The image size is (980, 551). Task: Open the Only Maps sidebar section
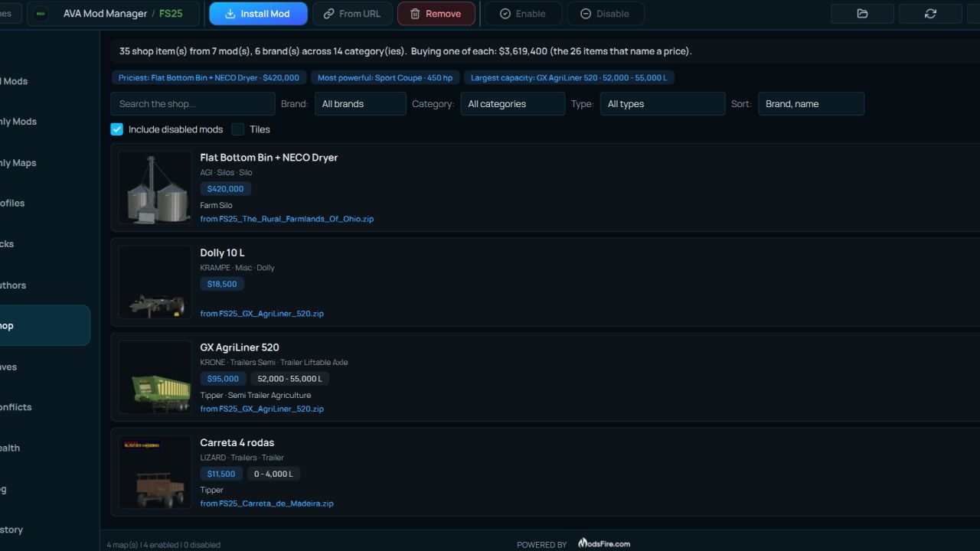18,163
